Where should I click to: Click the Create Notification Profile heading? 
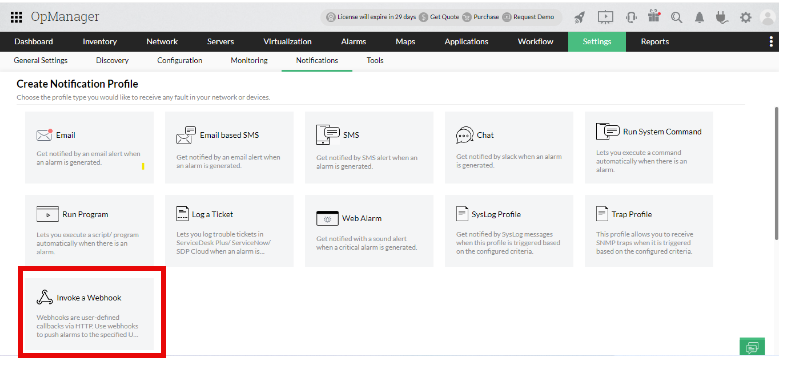[x=77, y=84]
